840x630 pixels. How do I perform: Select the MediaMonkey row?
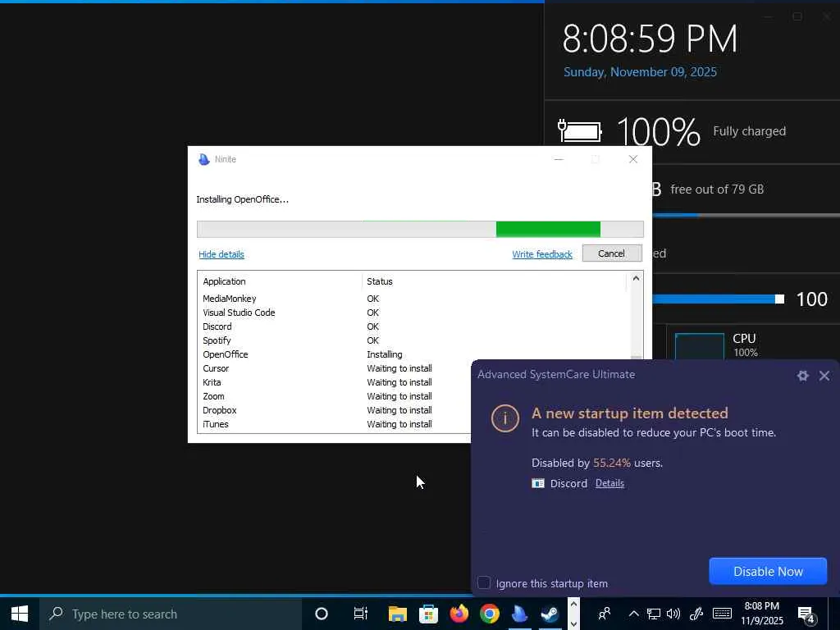point(413,299)
